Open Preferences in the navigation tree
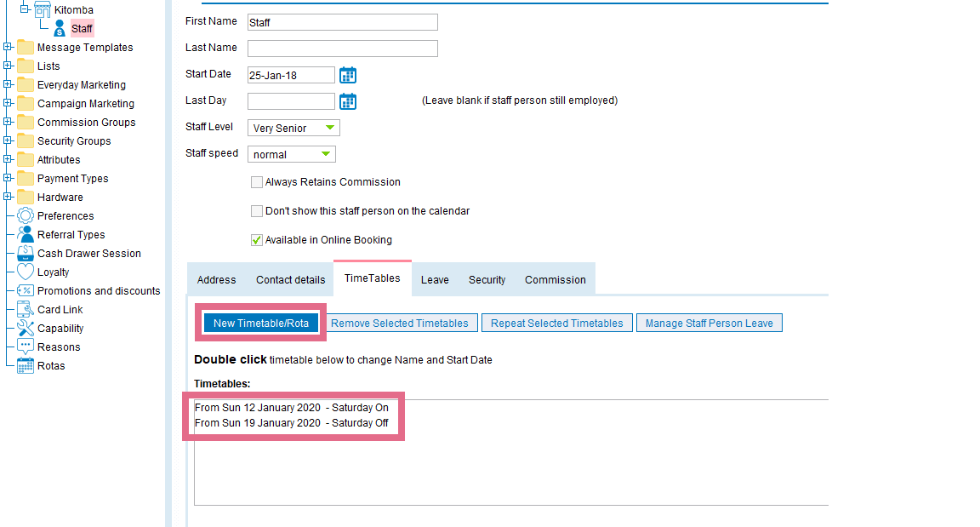 (66, 216)
